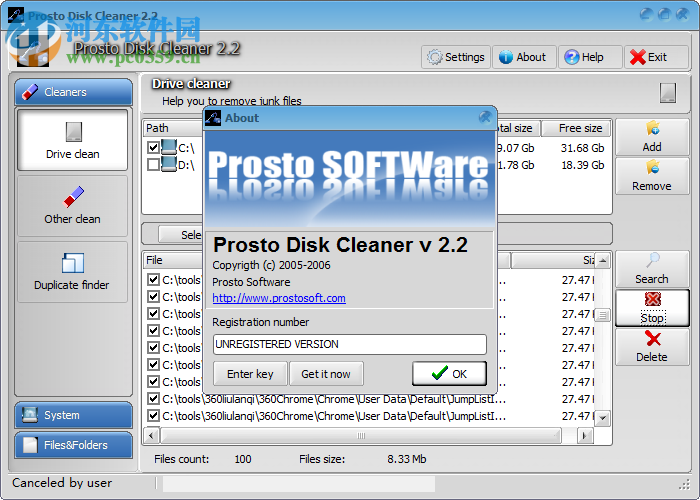Click the 'Canceled by user' status text
700x500 pixels.
(x=62, y=483)
